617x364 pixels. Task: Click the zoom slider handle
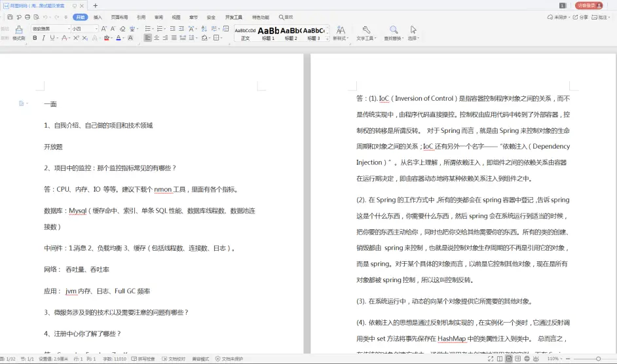pyautogui.click(x=598, y=359)
